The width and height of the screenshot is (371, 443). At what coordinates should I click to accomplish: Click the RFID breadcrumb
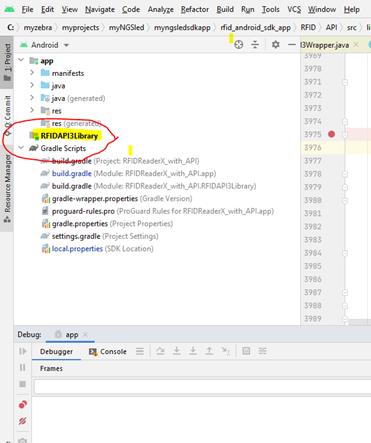[308, 27]
